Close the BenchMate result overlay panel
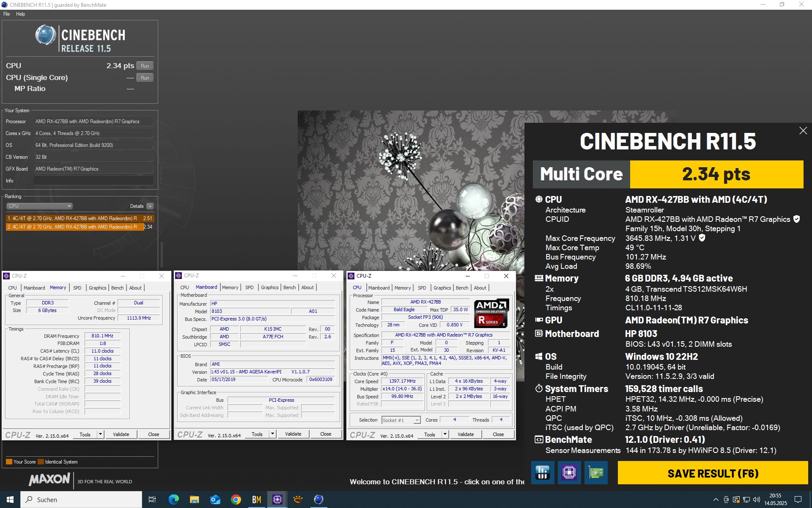 coord(803,131)
